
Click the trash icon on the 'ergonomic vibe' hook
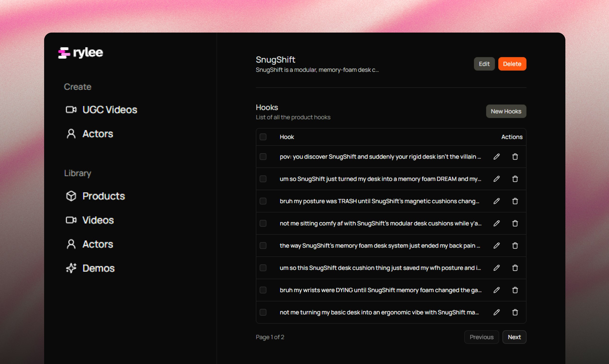pos(515,312)
